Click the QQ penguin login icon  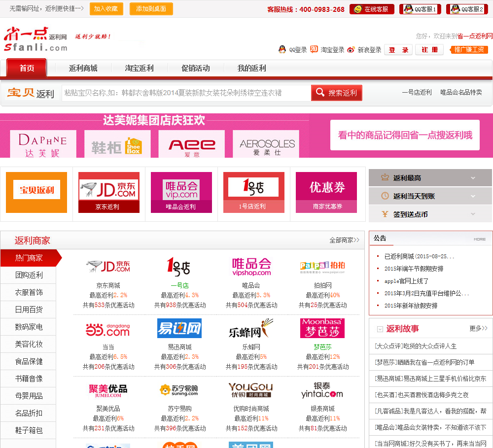coord(282,49)
